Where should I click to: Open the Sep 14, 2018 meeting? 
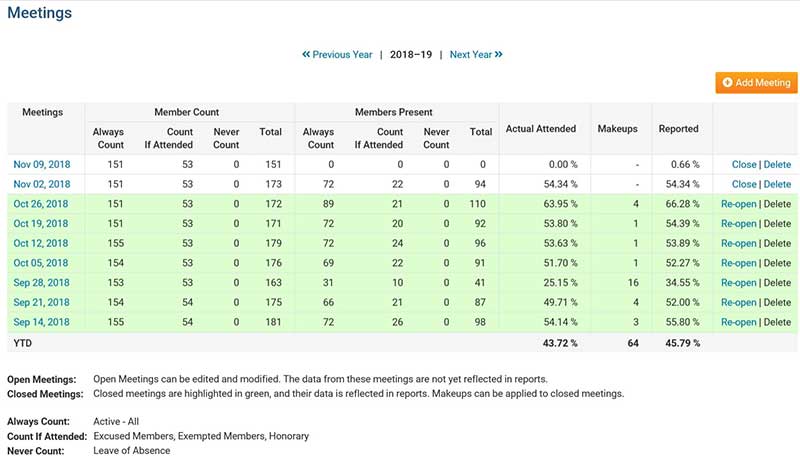coord(41,322)
